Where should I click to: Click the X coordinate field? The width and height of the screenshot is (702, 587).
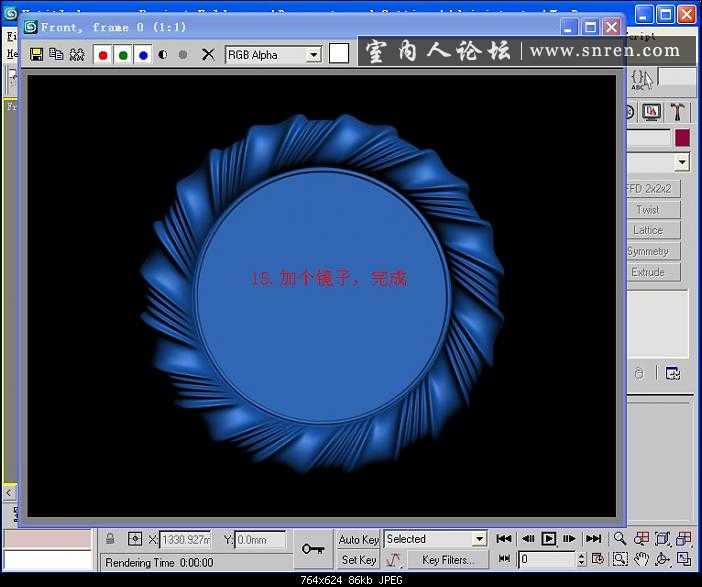pos(185,540)
